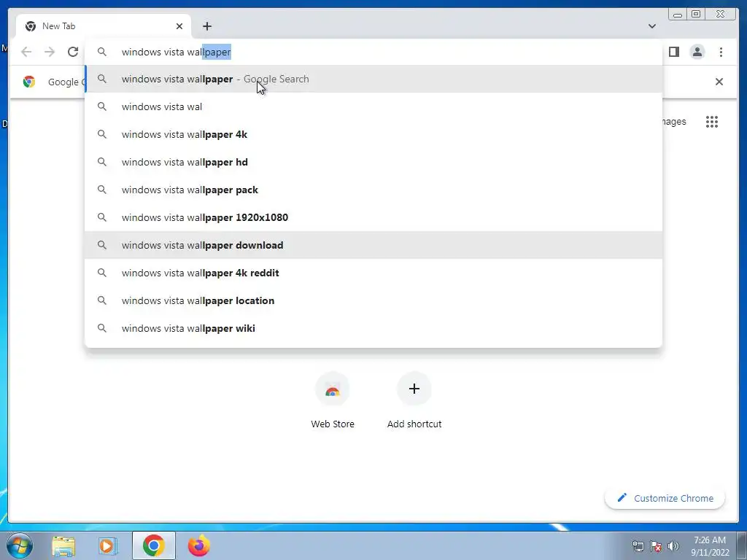Select suggestion 'windows vista wallpaper hd'
Image resolution: width=747 pixels, height=560 pixels.
point(373,162)
